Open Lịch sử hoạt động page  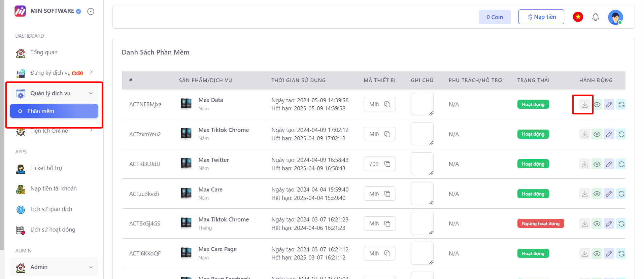[54, 230]
